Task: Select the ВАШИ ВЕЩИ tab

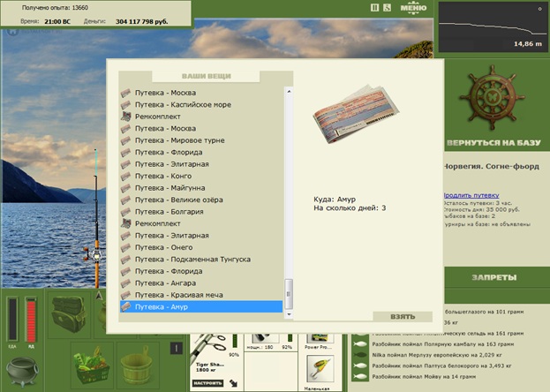Action: pyautogui.click(x=206, y=76)
